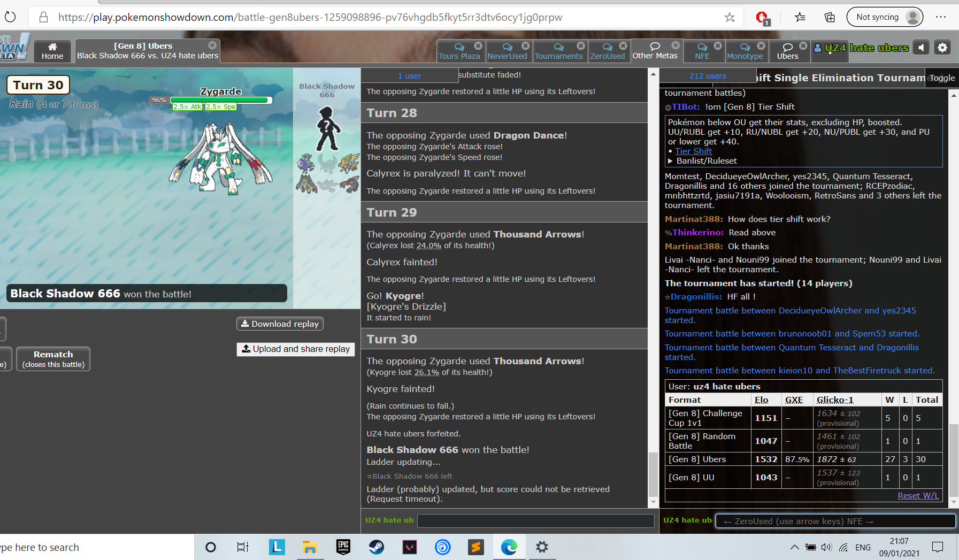This screenshot has height=560, width=959.
Task: Click the browser address bar URL
Action: click(x=310, y=17)
